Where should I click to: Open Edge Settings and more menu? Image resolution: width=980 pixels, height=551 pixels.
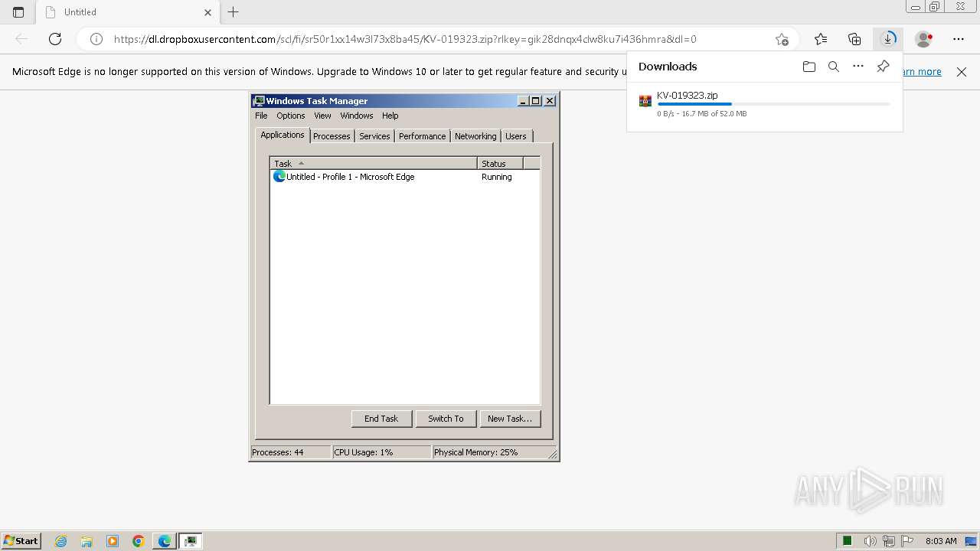tap(959, 39)
